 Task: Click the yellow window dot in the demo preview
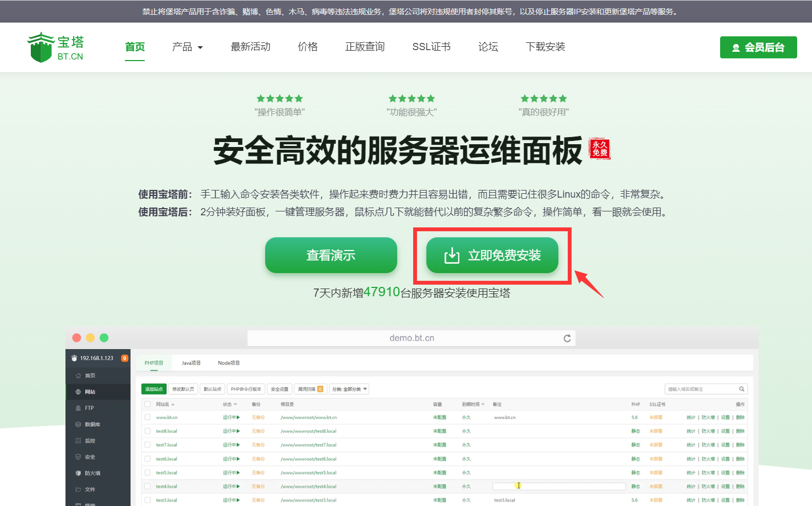(90, 338)
